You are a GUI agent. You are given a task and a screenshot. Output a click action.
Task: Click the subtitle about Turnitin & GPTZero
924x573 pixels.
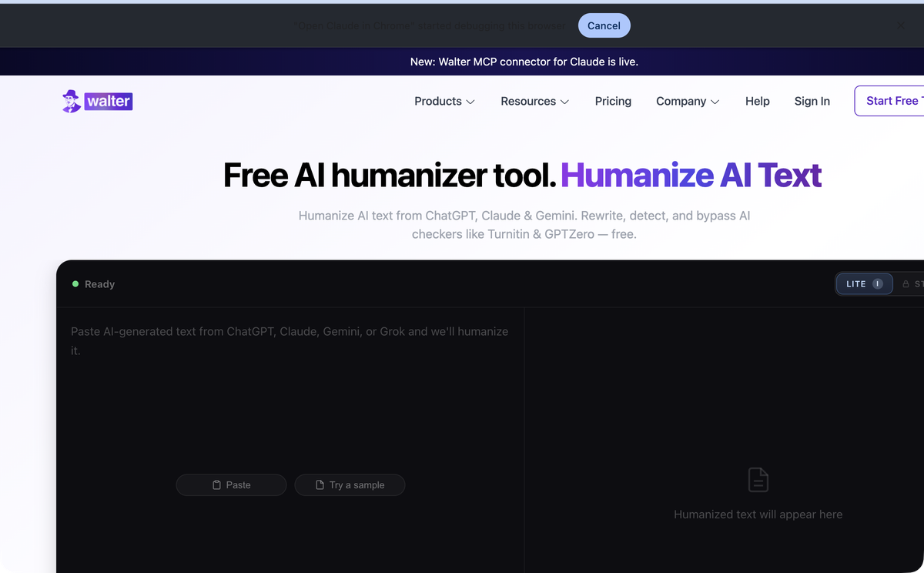[524, 225]
